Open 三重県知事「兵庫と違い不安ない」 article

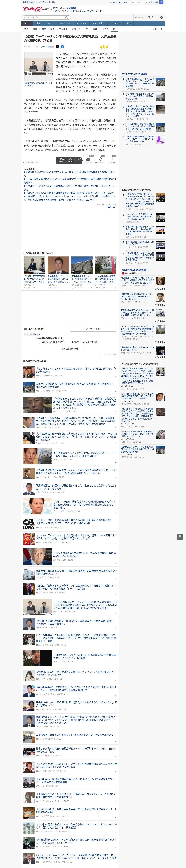click(75, 735)
